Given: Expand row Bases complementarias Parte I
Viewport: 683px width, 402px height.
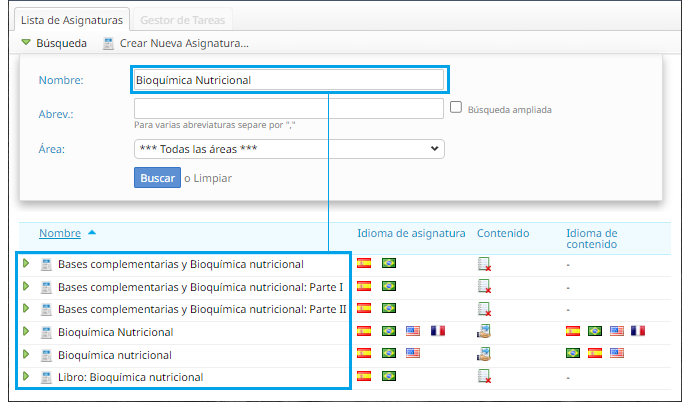Looking at the screenshot, I should [x=26, y=286].
